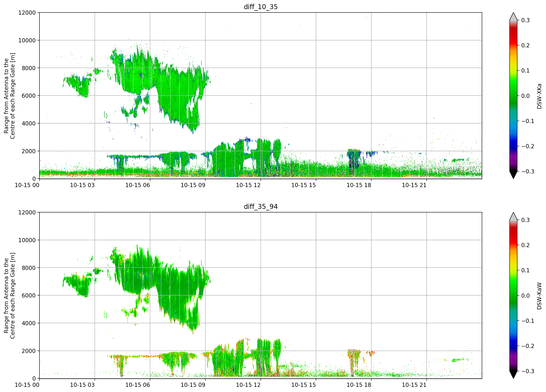Click the black lower arrow of DSW-XKa colorbar
546x392 pixels.
point(513,175)
